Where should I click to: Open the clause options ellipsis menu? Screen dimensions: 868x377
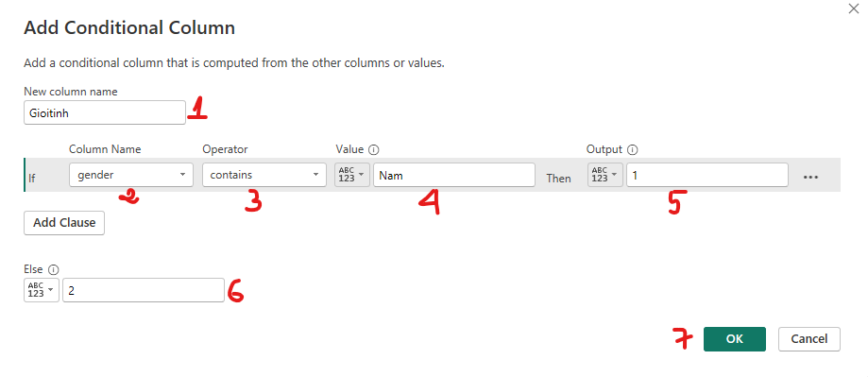(810, 177)
